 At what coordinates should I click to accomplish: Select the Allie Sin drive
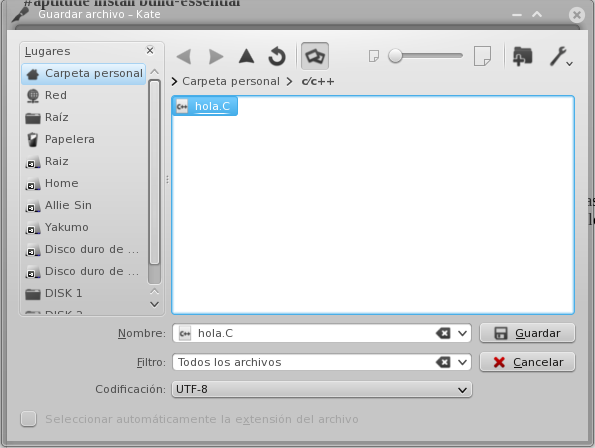pyautogui.click(x=84, y=206)
